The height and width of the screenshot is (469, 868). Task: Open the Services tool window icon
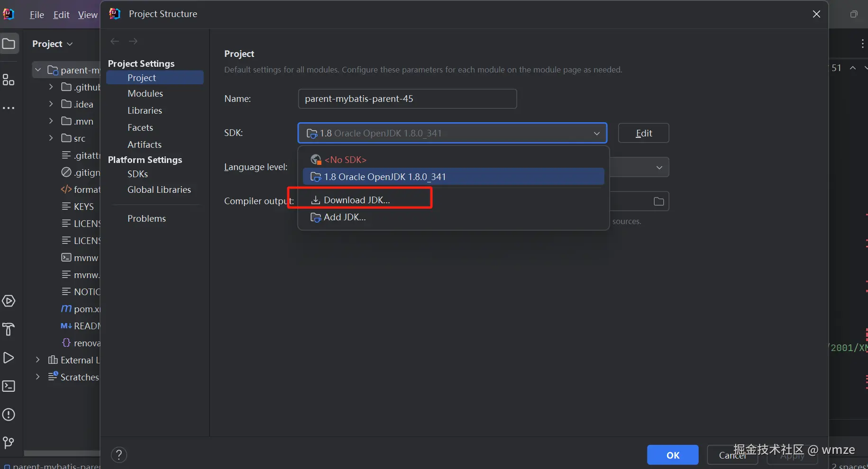coord(9,301)
